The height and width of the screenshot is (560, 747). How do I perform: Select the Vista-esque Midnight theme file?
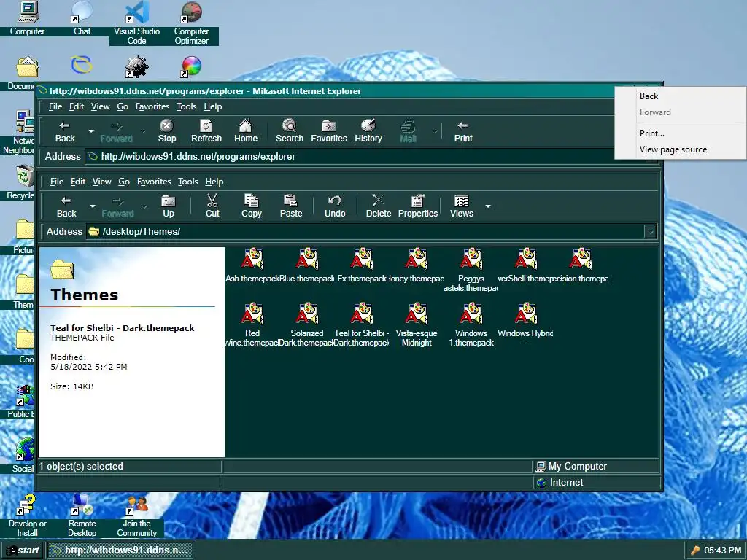417,324
